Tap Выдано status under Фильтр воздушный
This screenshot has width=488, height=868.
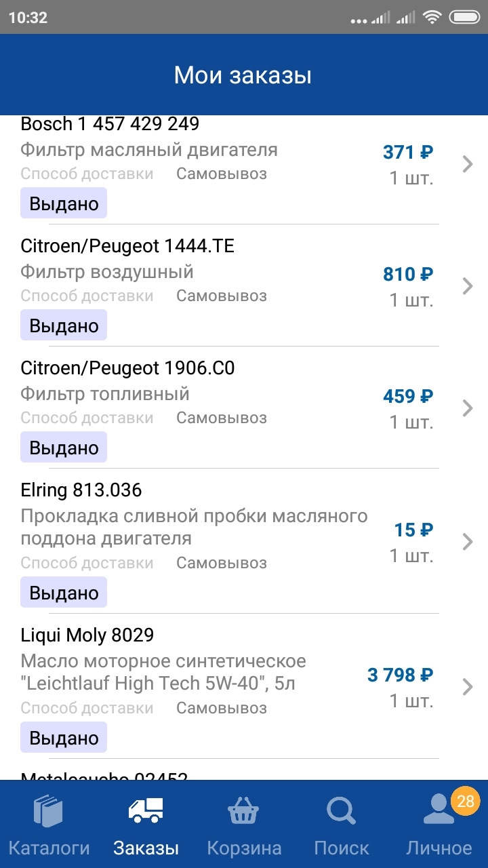pos(64,325)
